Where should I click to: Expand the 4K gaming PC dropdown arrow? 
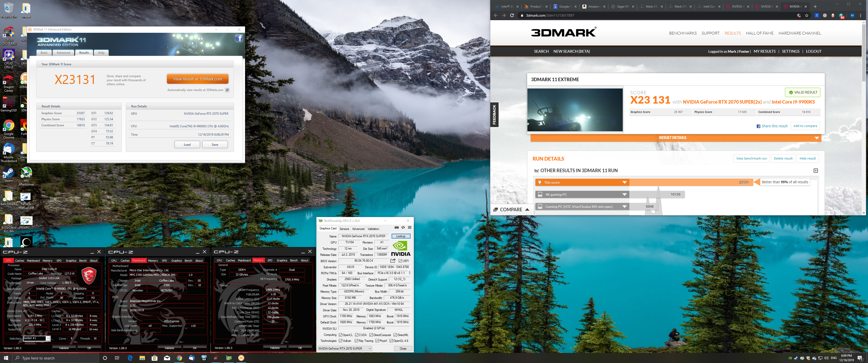(x=625, y=195)
